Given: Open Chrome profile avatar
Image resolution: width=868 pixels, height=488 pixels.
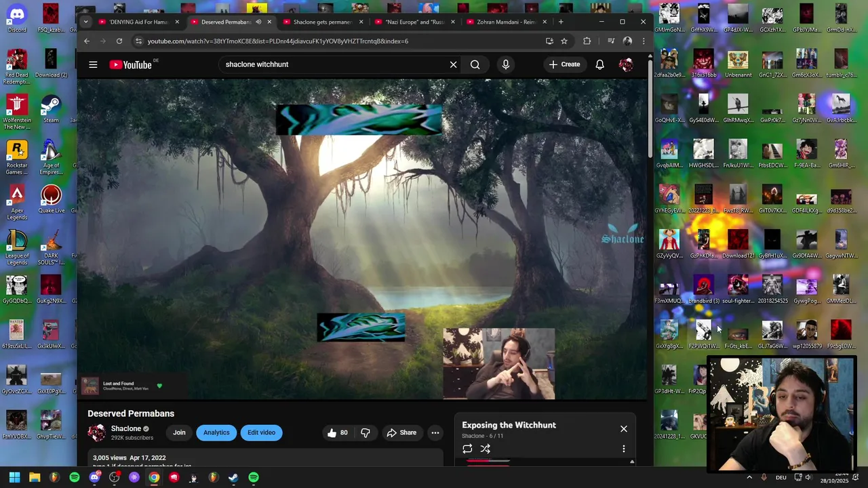Looking at the screenshot, I should point(627,41).
